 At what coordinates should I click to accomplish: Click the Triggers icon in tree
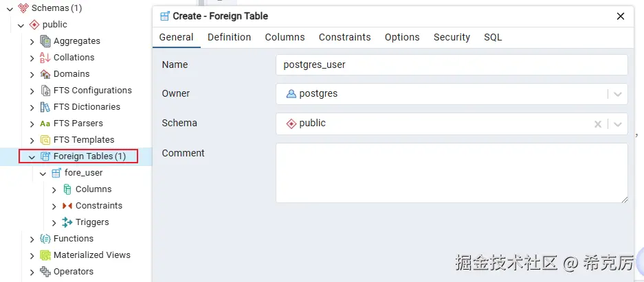[67, 222]
